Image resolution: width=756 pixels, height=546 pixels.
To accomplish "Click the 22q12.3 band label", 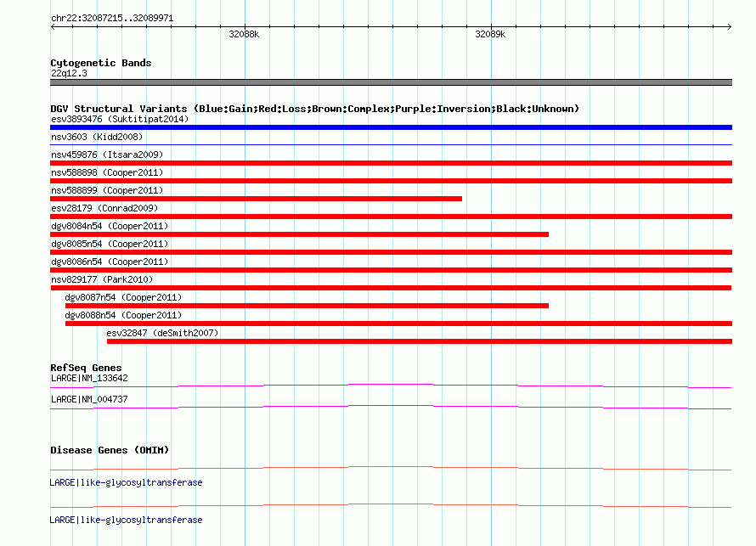I will coord(69,73).
